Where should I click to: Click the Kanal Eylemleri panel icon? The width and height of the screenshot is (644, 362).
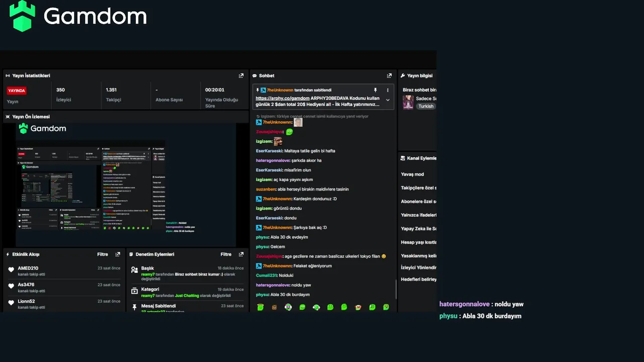pyautogui.click(x=403, y=158)
